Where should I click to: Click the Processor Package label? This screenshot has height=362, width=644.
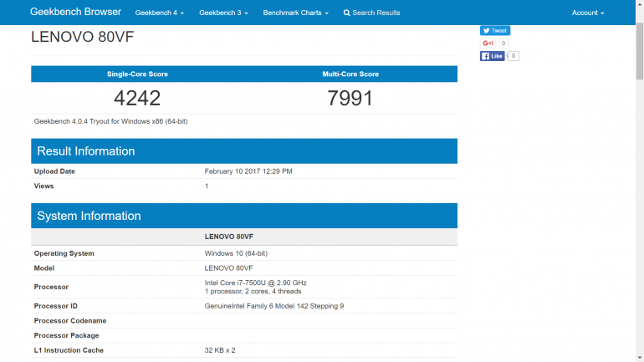pos(66,335)
